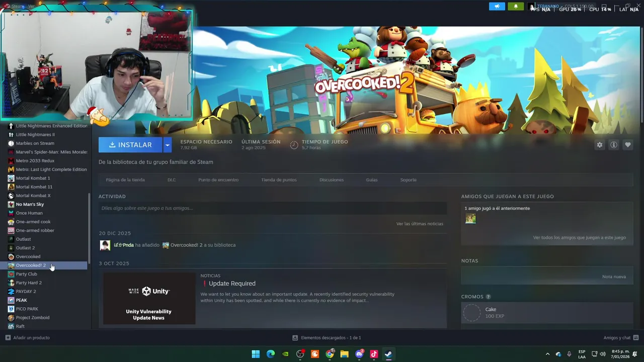The height and width of the screenshot is (362, 644).
Task: Click the game settings gear icon
Action: tap(599, 145)
